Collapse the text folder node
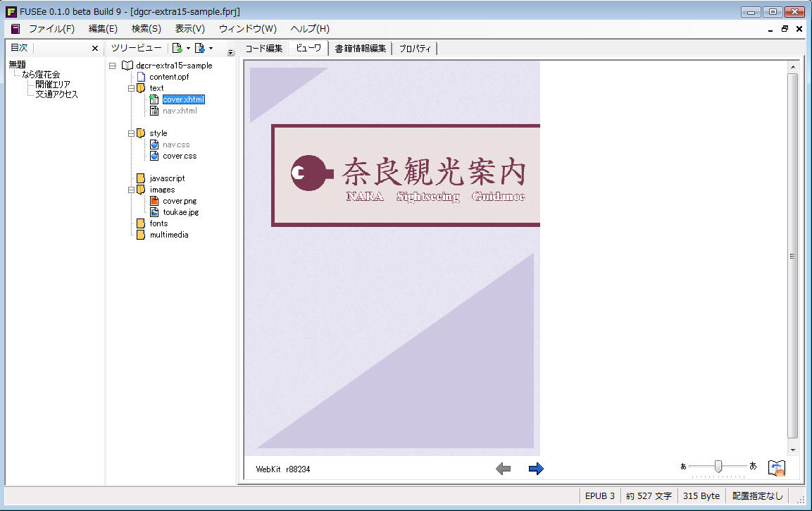Viewport: 812px width, 511px height. pyautogui.click(x=131, y=88)
